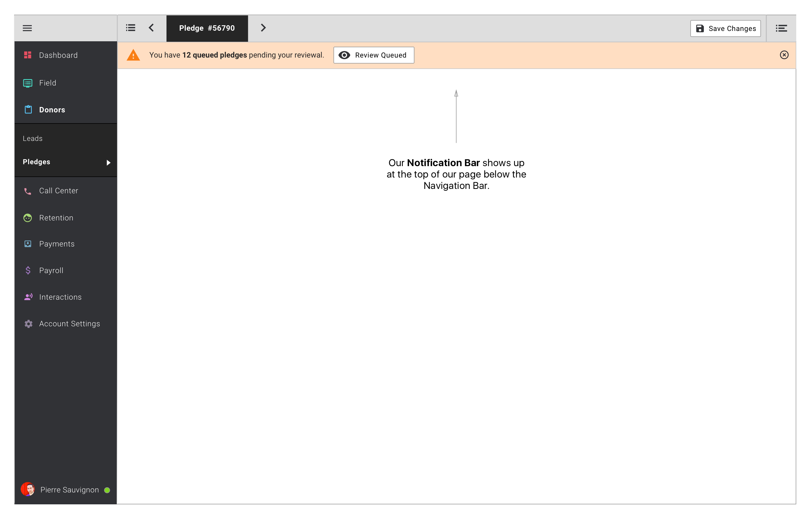Image resolution: width=812 pixels, height=519 pixels.
Task: Click the purple Payroll dollar icon
Action: [28, 271]
